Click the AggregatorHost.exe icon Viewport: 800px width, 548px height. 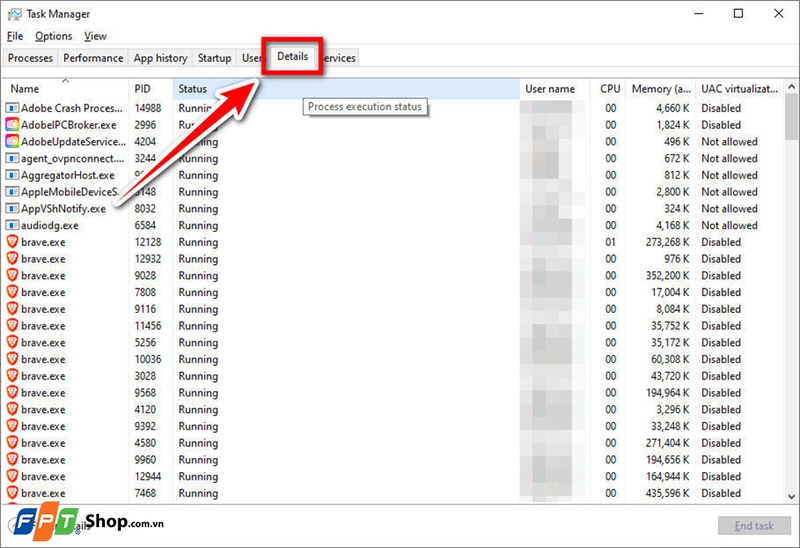tap(12, 175)
